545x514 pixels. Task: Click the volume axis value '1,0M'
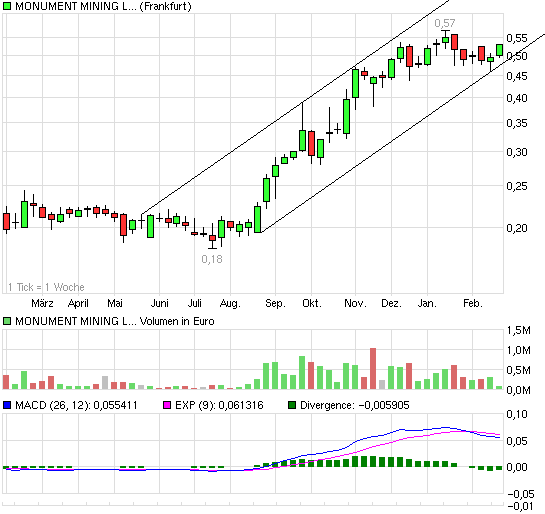(x=519, y=350)
